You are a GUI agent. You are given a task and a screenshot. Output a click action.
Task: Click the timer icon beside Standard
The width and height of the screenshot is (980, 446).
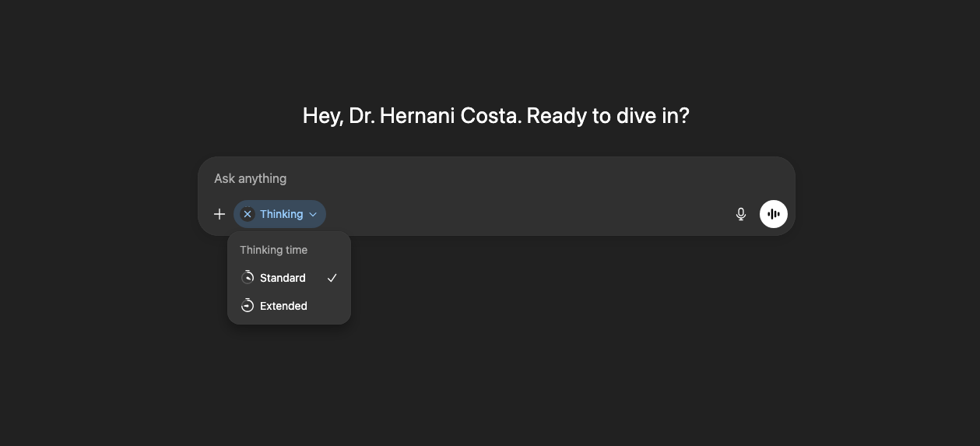point(248,278)
